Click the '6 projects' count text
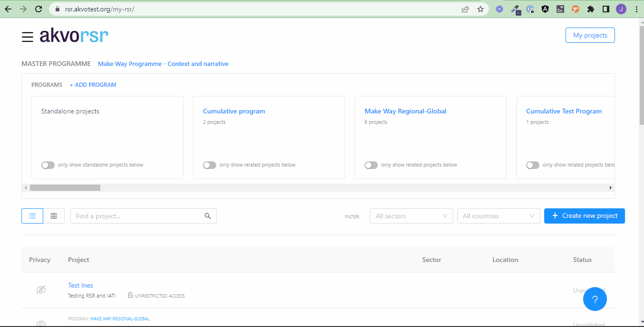The height and width of the screenshot is (327, 644). pos(376,122)
